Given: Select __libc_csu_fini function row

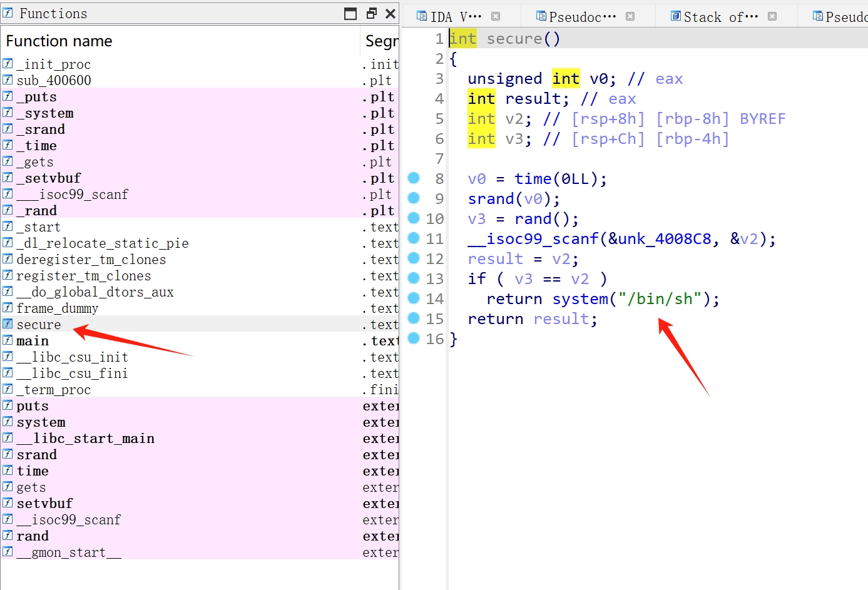Looking at the screenshot, I should [200, 373].
